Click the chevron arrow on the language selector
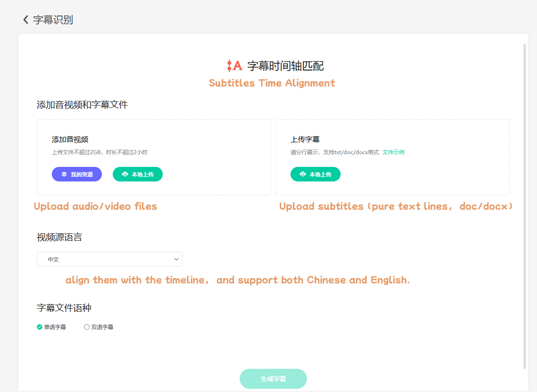 (x=176, y=259)
